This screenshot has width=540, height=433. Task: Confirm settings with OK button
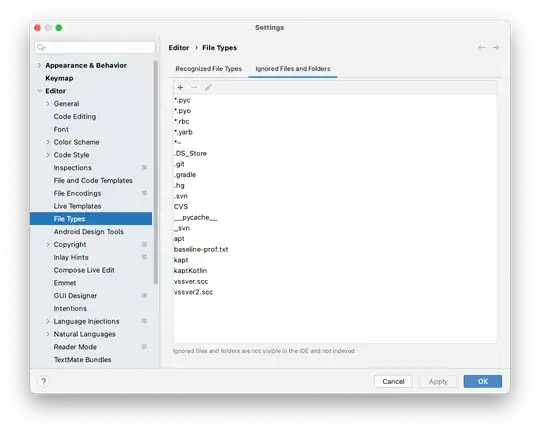coord(482,381)
